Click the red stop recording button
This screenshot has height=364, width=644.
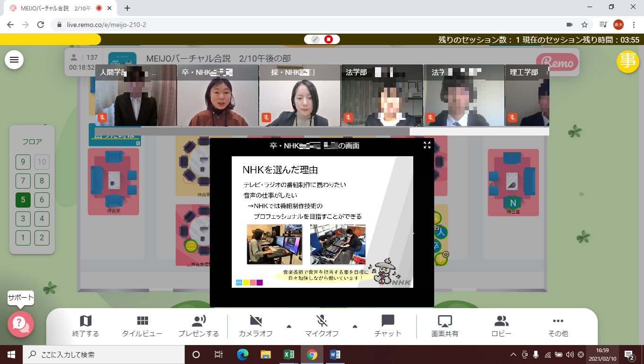coord(328,39)
